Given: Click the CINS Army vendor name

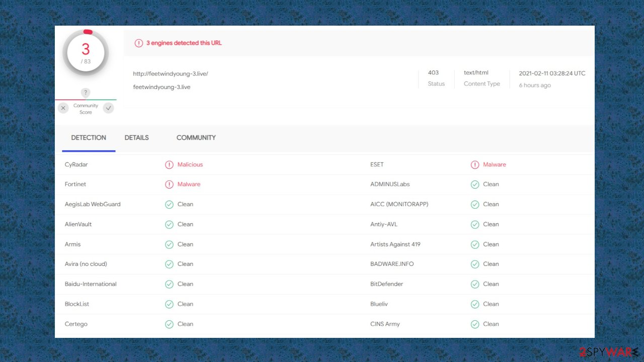Looking at the screenshot, I should tap(385, 324).
